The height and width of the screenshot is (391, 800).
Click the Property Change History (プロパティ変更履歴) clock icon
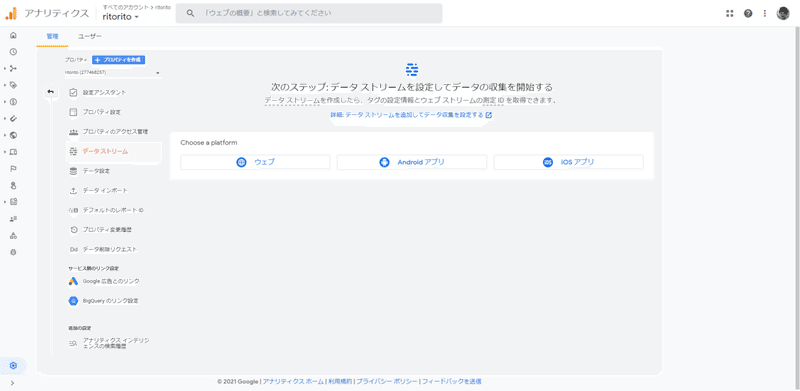(x=73, y=230)
